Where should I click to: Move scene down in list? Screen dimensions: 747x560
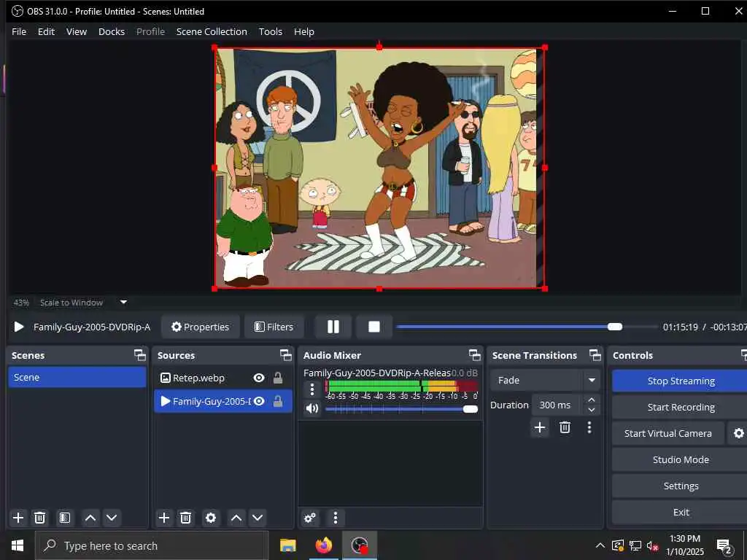pos(112,518)
